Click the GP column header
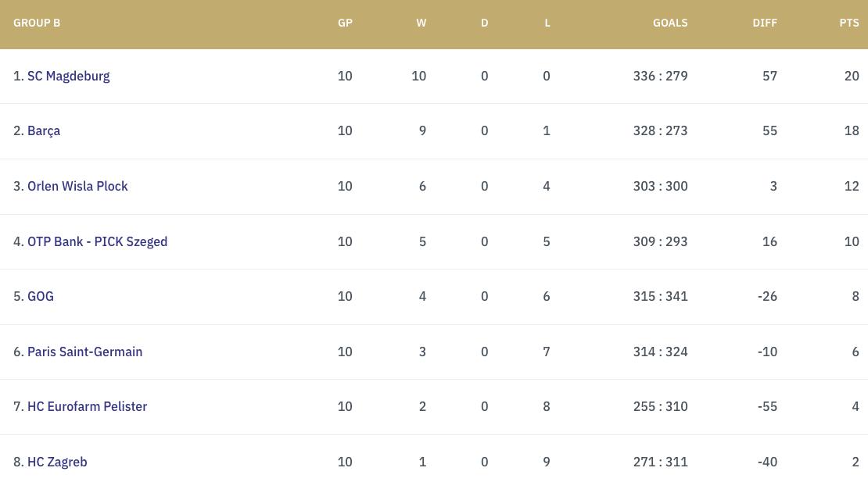 [x=345, y=23]
